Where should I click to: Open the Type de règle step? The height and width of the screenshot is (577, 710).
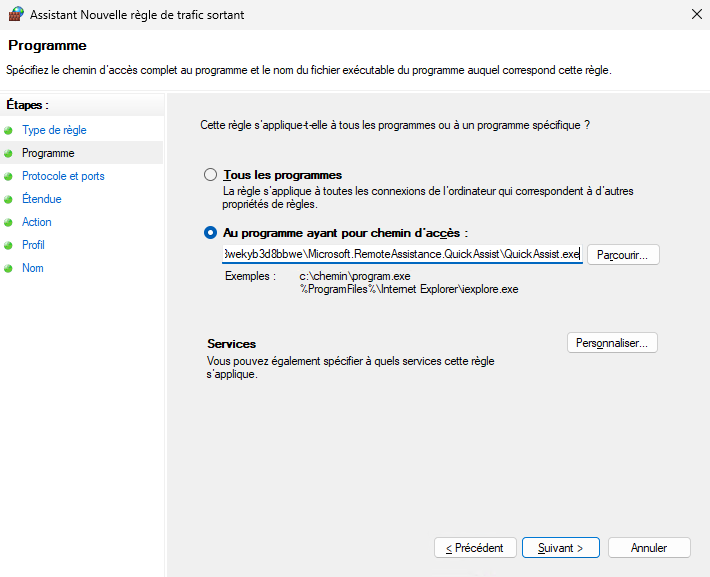[x=54, y=130]
